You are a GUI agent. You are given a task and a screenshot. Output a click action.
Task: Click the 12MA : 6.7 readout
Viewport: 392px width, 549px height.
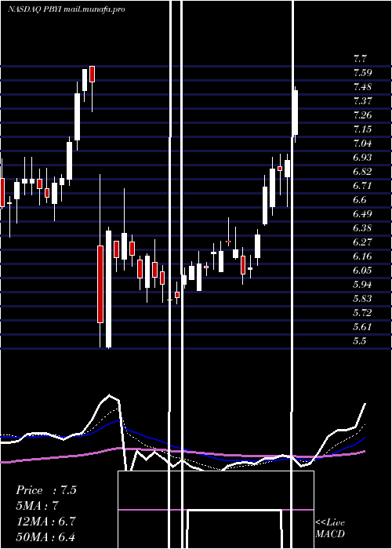[x=46, y=521]
